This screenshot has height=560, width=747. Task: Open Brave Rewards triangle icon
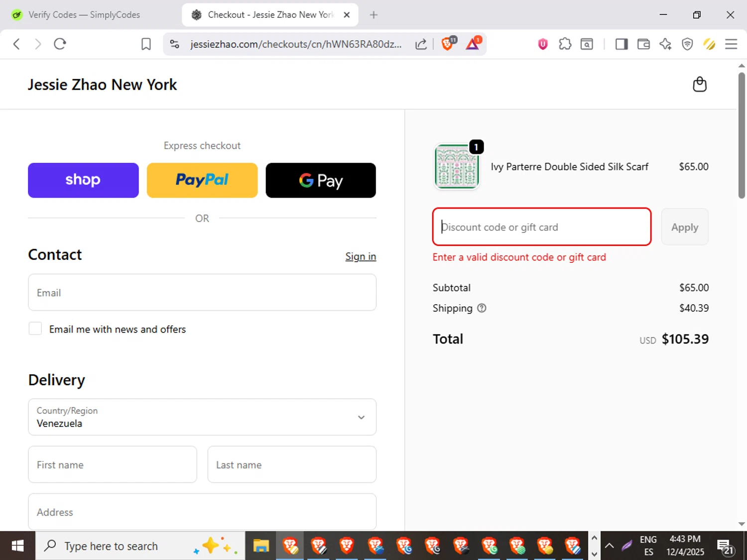[473, 43]
